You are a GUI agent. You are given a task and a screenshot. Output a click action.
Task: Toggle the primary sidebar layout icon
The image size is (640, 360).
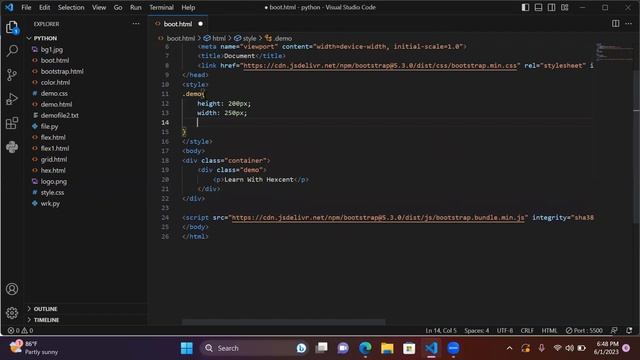tap(525, 7)
